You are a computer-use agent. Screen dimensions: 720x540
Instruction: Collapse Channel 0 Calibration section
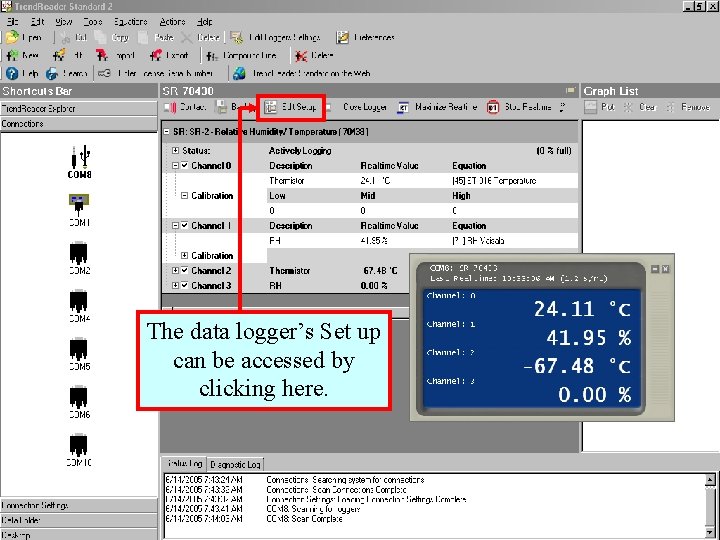pyautogui.click(x=185, y=196)
